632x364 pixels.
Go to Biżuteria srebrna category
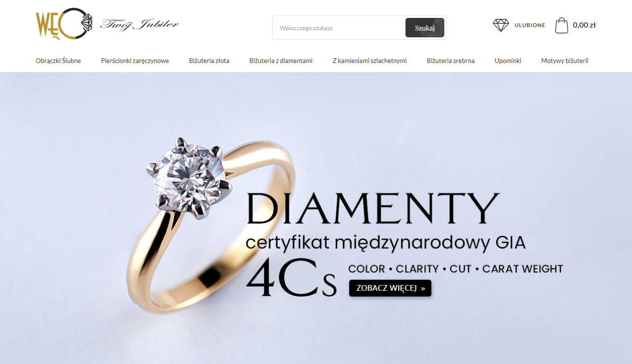(451, 61)
